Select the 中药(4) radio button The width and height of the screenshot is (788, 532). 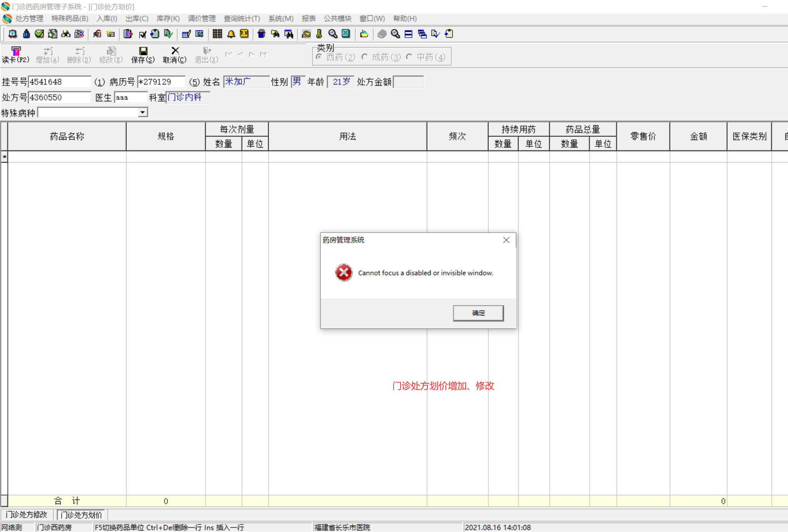pyautogui.click(x=409, y=57)
